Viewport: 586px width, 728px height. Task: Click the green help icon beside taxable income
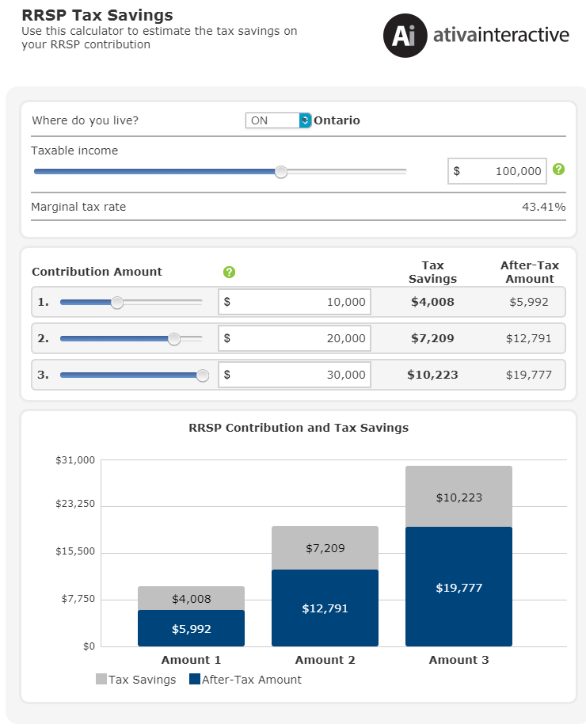click(560, 170)
